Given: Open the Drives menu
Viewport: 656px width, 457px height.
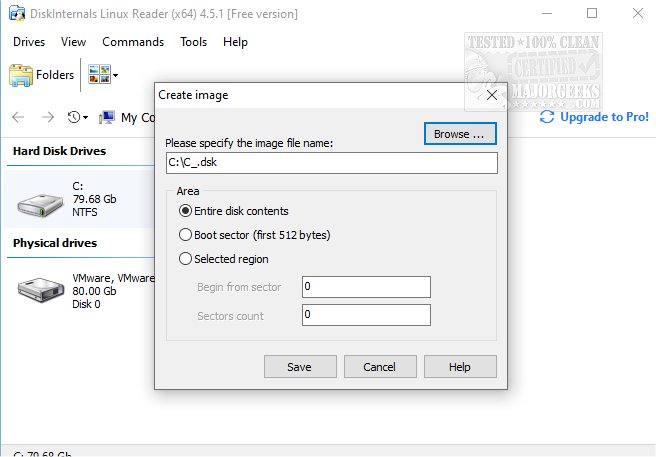Looking at the screenshot, I should coord(29,42).
